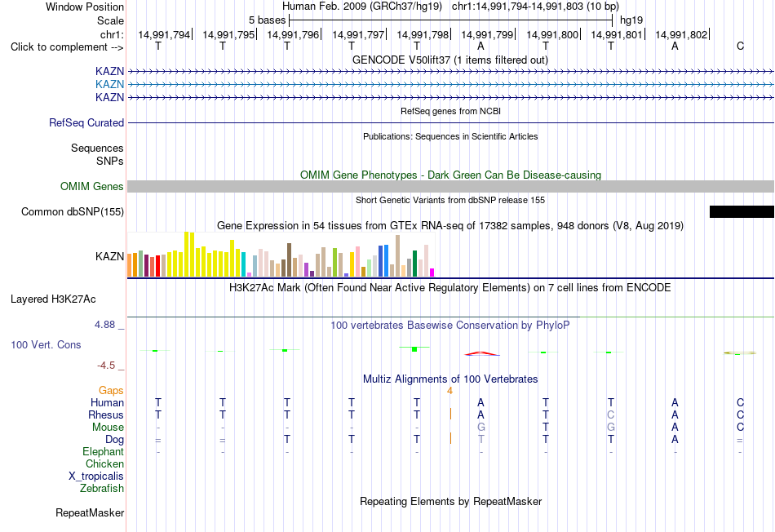This screenshot has height=532, width=775.
Task: Open the GTEx Gene Expression track title
Action: pyautogui.click(x=450, y=226)
